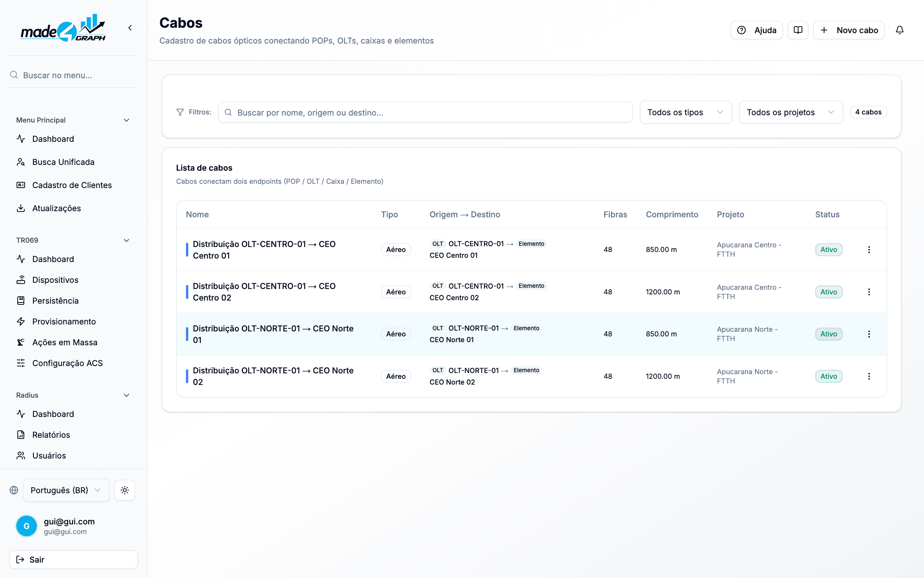Collapse sidebar with the left chevron

pyautogui.click(x=130, y=28)
